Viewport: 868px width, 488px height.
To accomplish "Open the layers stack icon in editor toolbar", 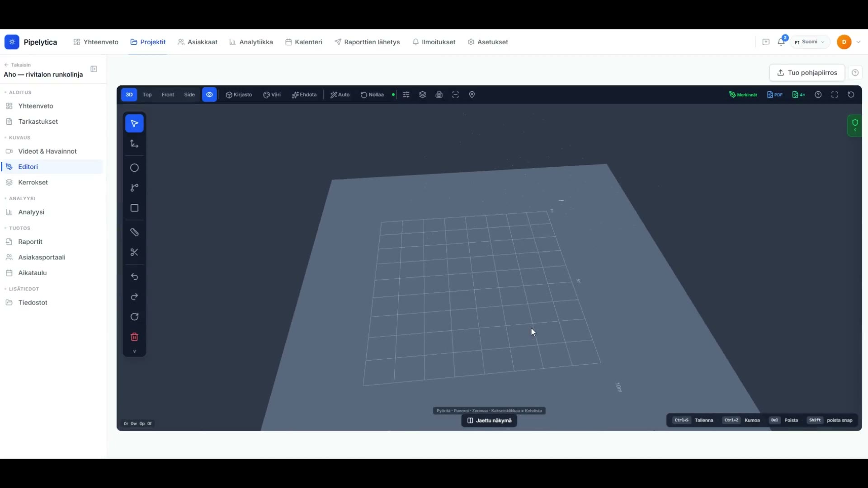I will [x=423, y=95].
